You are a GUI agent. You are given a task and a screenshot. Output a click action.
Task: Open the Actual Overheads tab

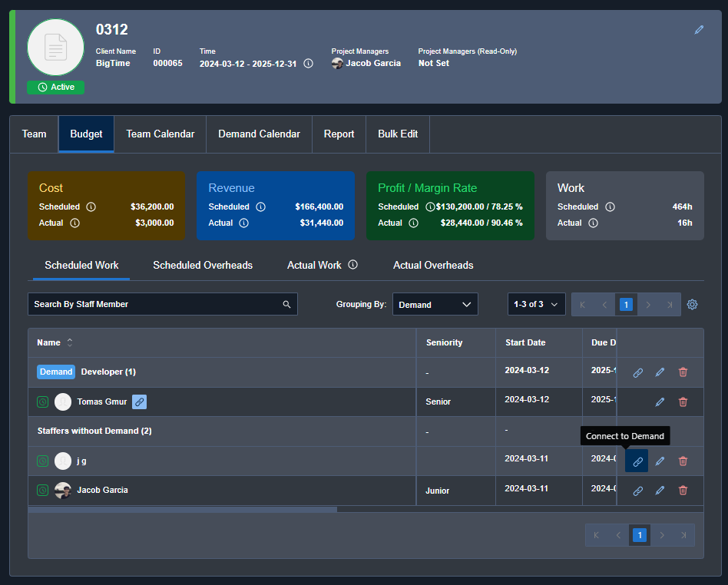point(432,265)
